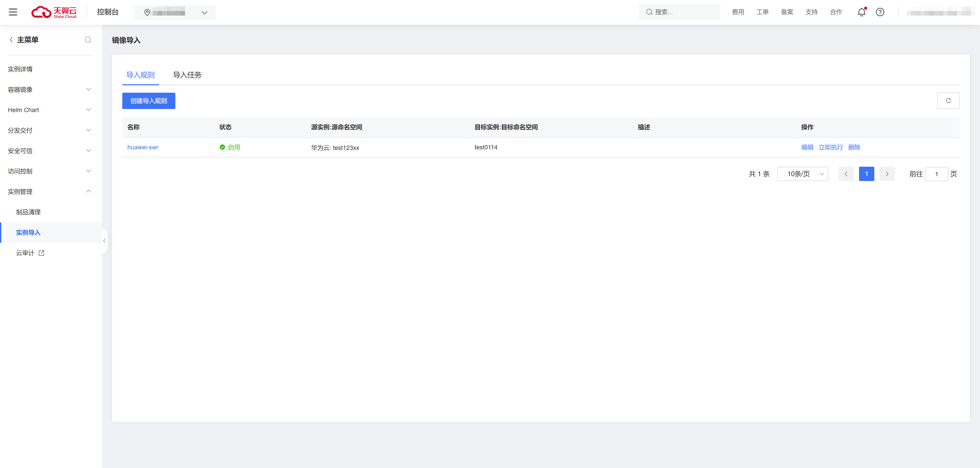The height and width of the screenshot is (468, 980).
Task: Click the 前往 page number field
Action: tap(936, 174)
